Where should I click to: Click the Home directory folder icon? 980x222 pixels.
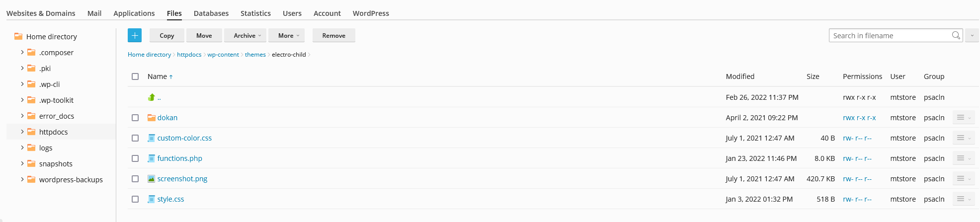coord(18,36)
